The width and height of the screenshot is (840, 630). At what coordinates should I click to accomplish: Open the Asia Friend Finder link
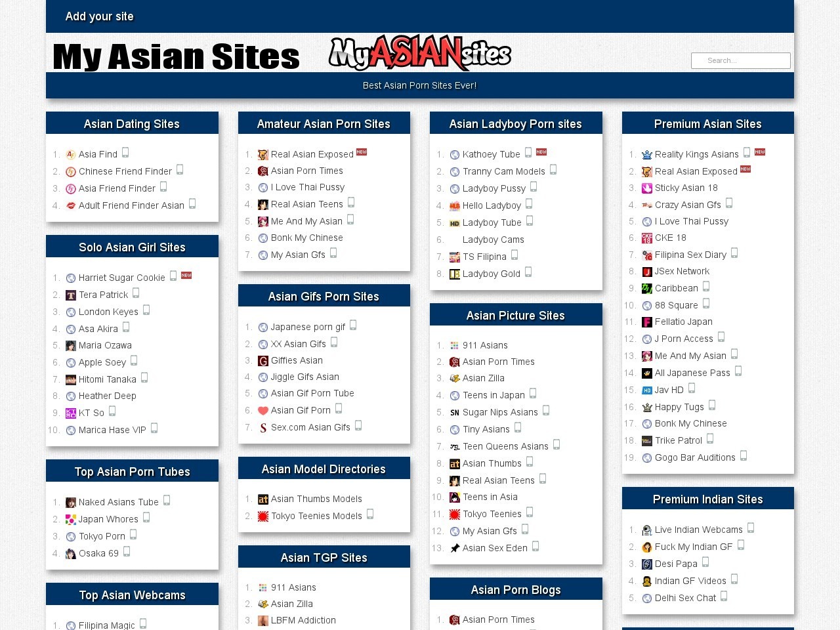coord(117,188)
